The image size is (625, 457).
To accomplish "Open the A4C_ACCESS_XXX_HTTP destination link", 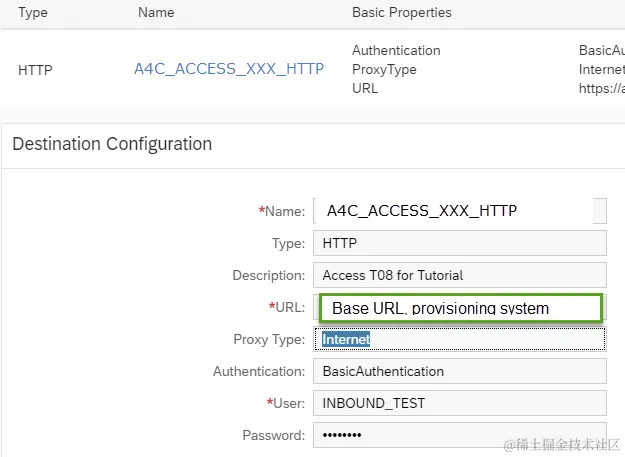I will pos(229,69).
